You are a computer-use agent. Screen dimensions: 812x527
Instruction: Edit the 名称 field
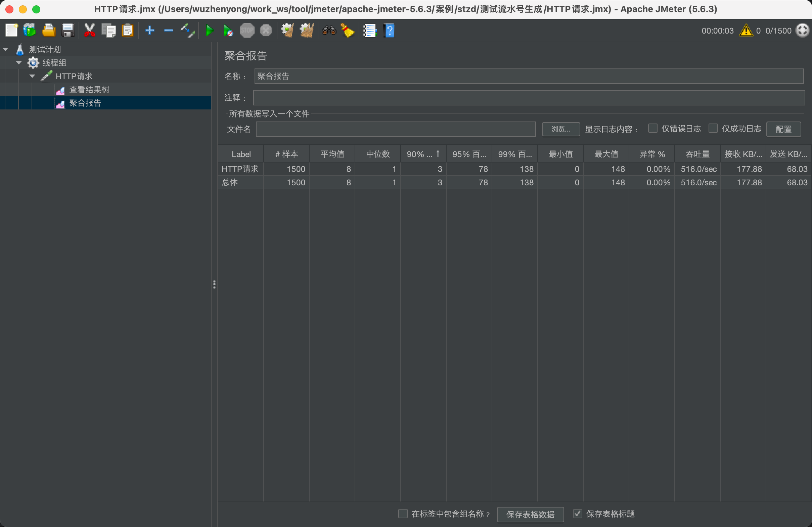529,76
